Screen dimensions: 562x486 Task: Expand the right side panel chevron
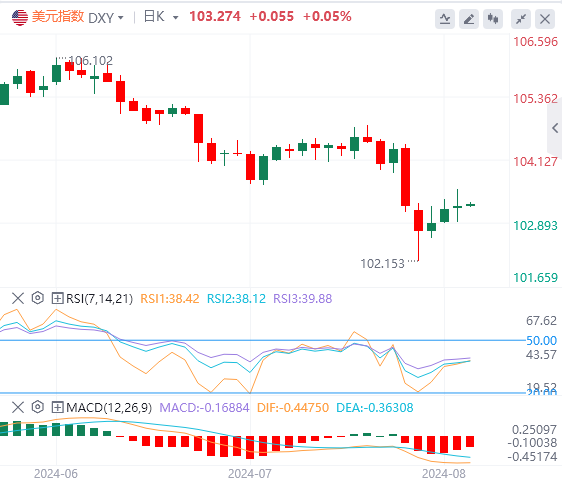[555, 128]
